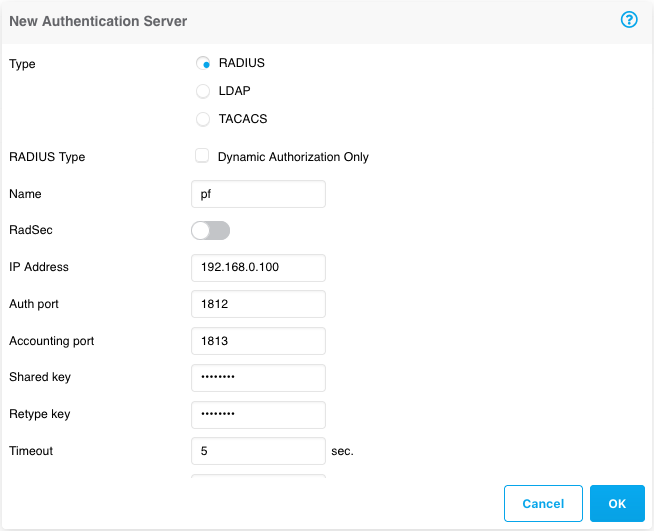Click the 'Shared key' field label
The height and width of the screenshot is (531, 654).
click(x=40, y=377)
